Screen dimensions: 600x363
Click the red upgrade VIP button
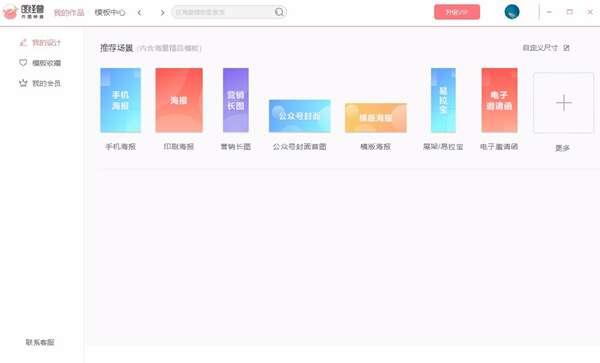click(457, 12)
